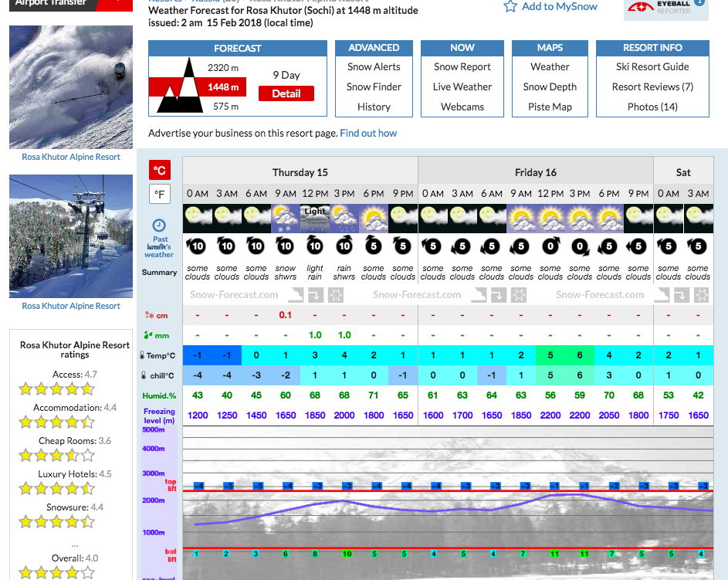Click the Past week's weather clock icon
The height and width of the screenshot is (580, 728).
159,226
